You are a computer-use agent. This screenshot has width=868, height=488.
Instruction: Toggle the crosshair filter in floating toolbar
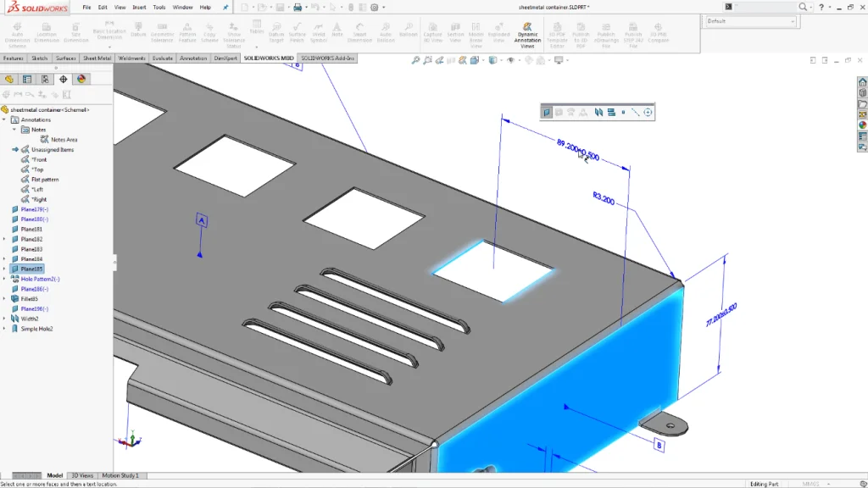648,112
